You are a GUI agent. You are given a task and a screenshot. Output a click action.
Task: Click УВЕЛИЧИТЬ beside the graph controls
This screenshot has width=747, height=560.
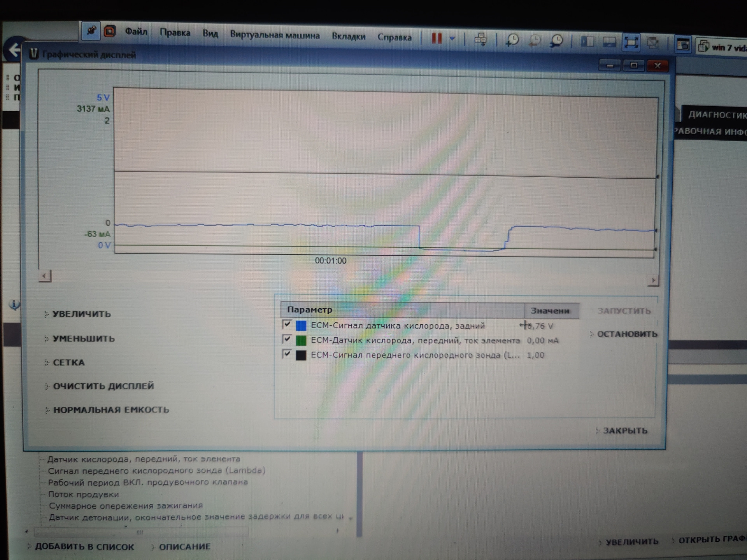(x=82, y=314)
